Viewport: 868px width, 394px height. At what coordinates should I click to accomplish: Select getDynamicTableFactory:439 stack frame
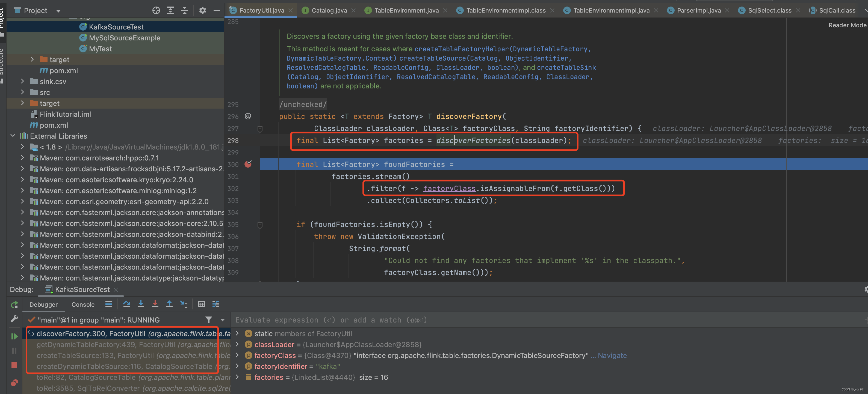coord(127,345)
